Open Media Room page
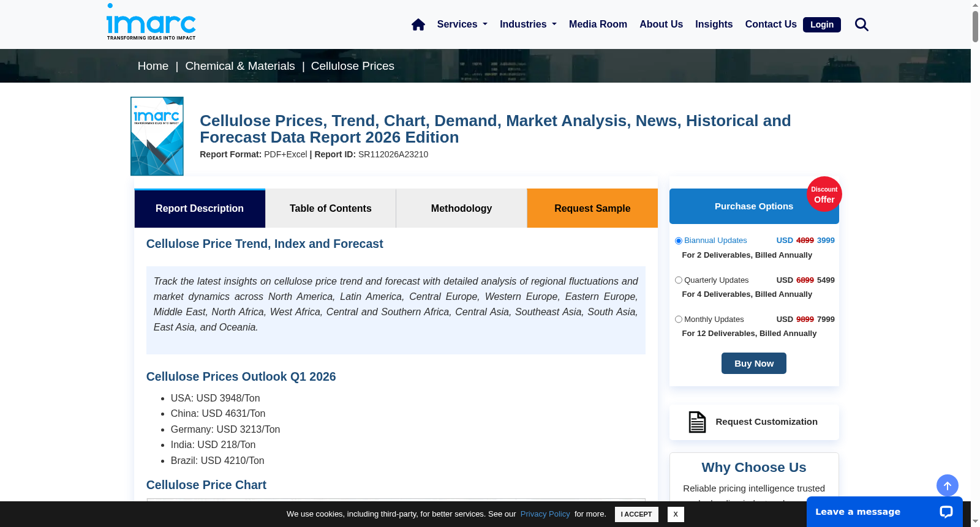The image size is (980, 527). pyautogui.click(x=598, y=24)
